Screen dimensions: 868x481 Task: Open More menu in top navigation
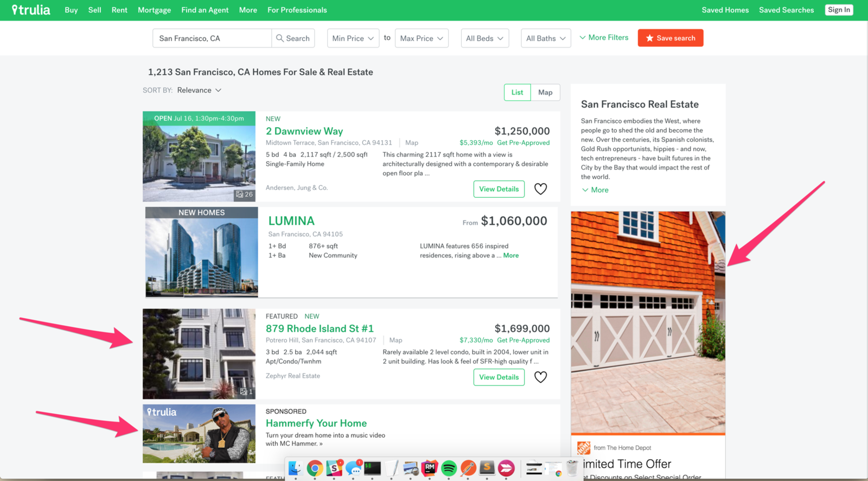pyautogui.click(x=248, y=10)
